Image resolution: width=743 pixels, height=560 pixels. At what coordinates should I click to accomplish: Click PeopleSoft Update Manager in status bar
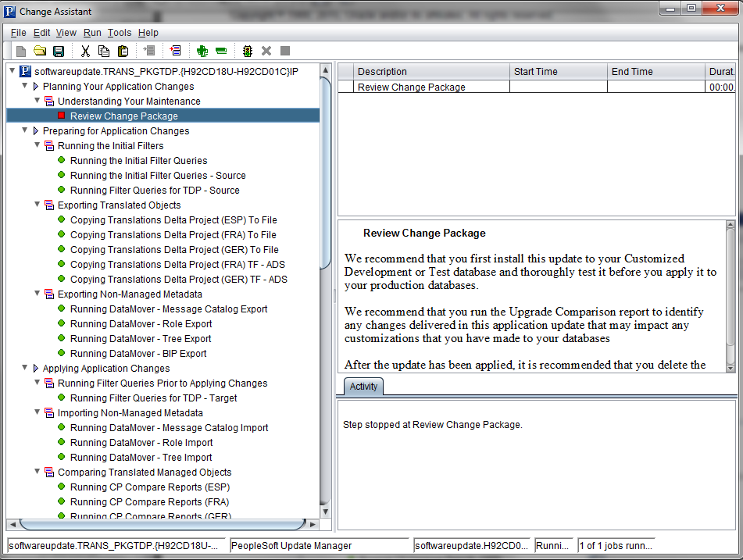point(319,546)
